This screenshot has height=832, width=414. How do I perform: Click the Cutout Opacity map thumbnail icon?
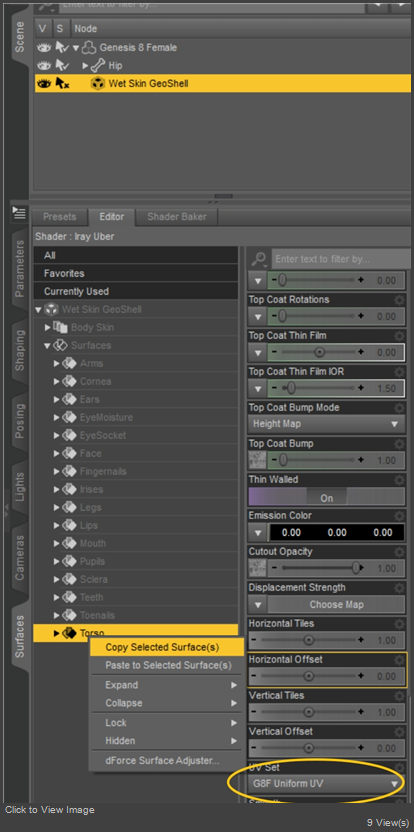click(x=257, y=568)
